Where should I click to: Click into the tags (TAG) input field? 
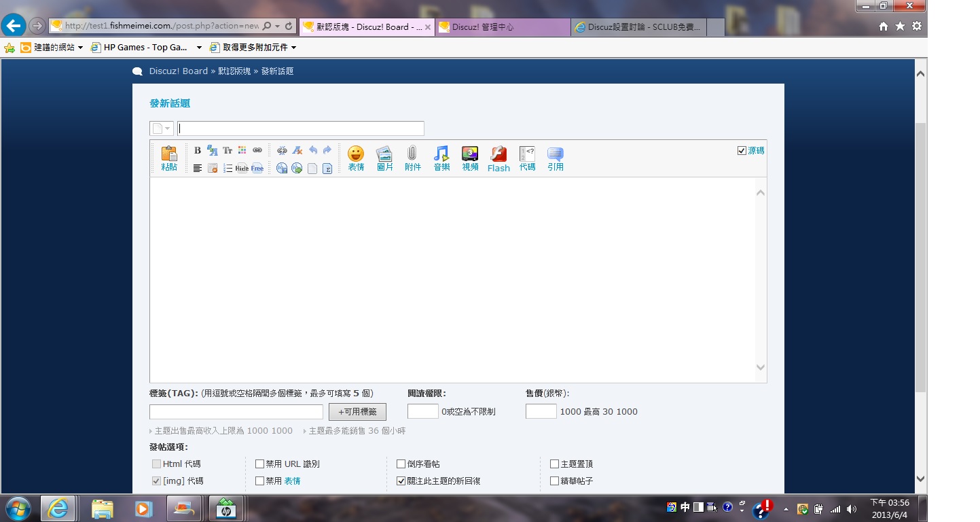(x=236, y=412)
